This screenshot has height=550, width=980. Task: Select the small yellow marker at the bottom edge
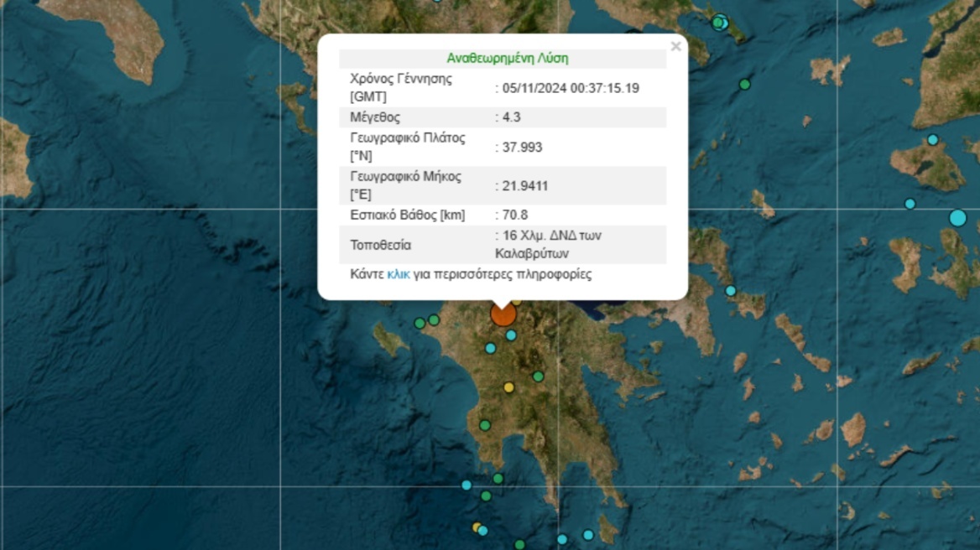coord(475,527)
